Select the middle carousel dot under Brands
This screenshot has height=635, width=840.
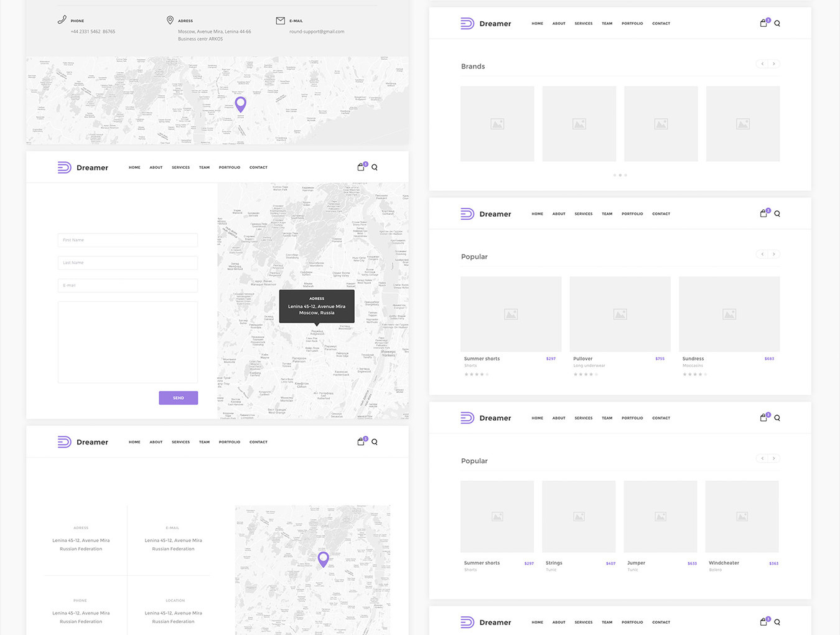[620, 175]
